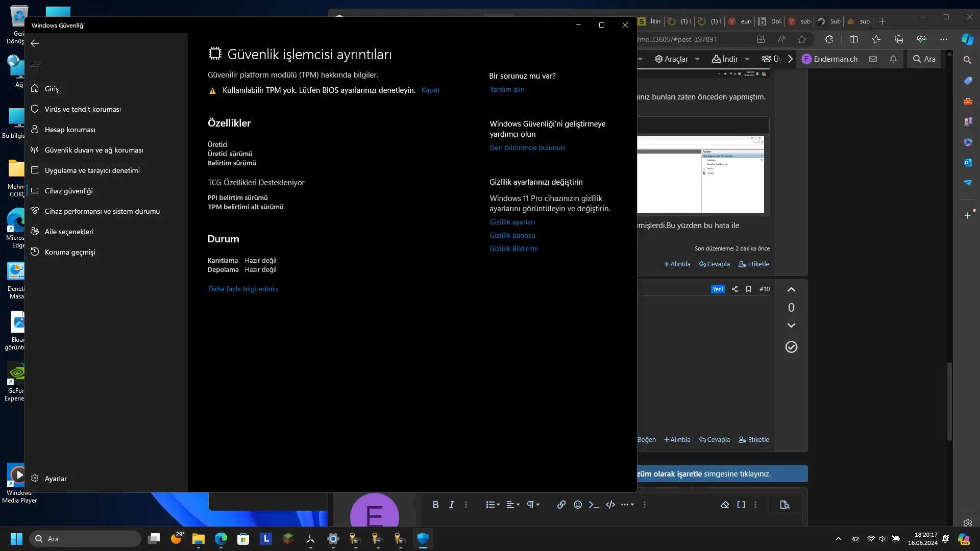Screen dimensions: 980x551
Task: Open Windows Start menu
Action: pos(16,539)
